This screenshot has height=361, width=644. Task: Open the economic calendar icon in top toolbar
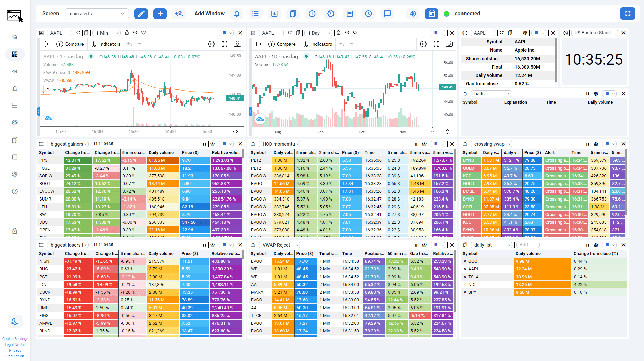(x=432, y=14)
